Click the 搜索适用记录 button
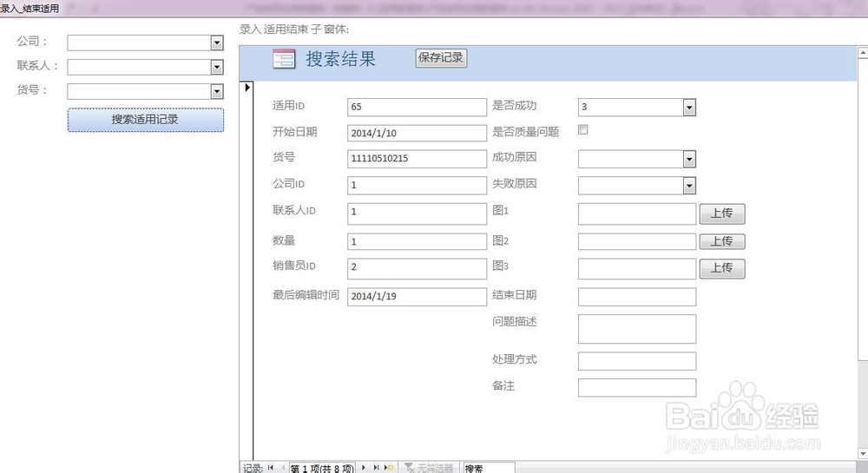The image size is (868, 473). coord(146,120)
